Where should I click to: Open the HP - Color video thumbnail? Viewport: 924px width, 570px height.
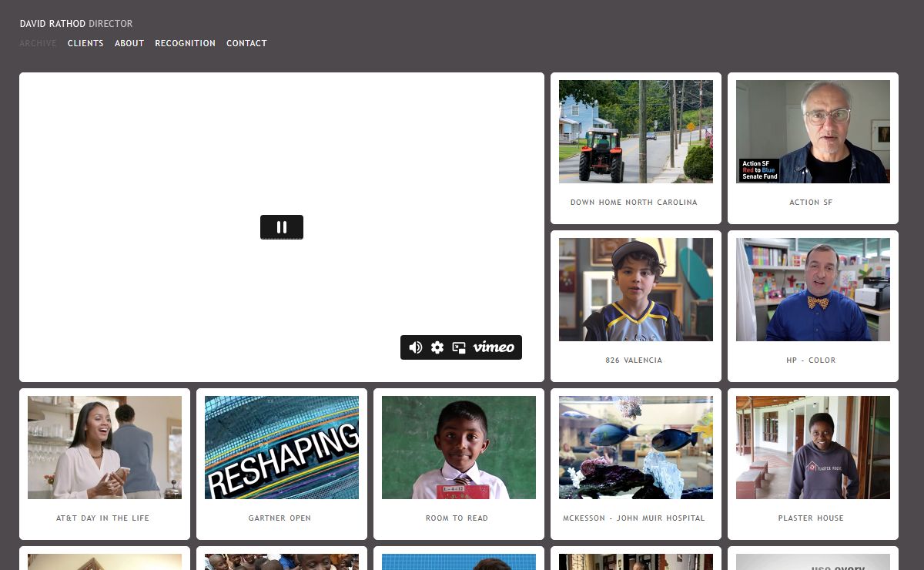(813, 290)
